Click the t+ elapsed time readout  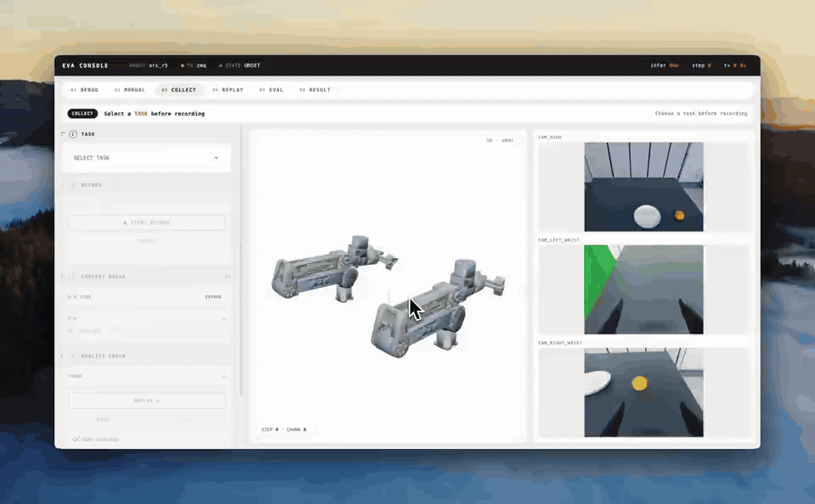[x=734, y=65]
